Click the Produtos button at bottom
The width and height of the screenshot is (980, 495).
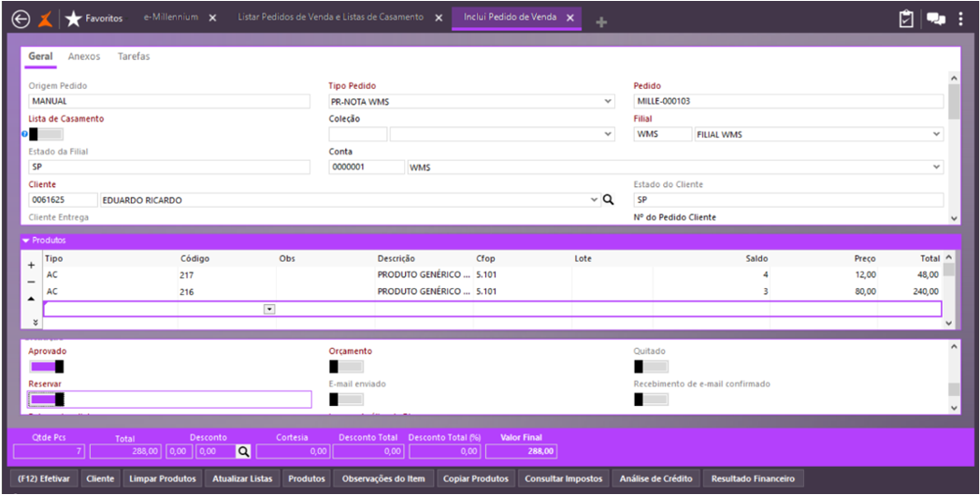307,479
